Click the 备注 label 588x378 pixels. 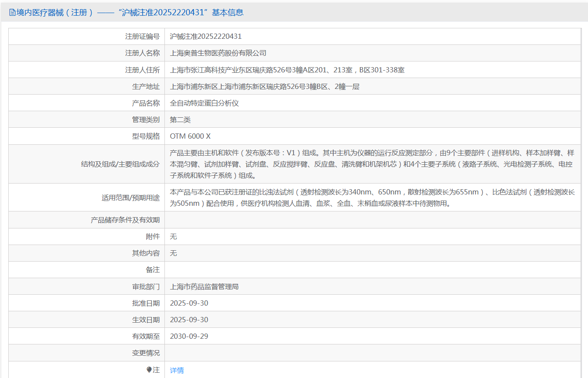(x=153, y=270)
